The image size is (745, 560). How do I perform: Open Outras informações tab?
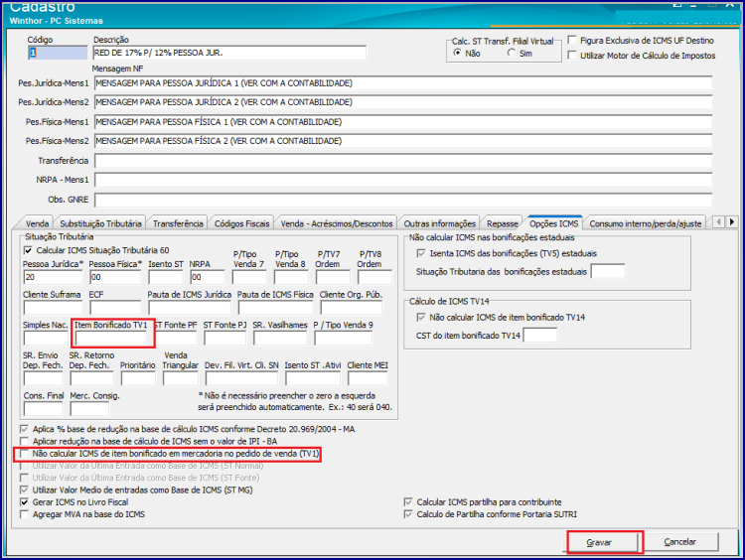439,223
